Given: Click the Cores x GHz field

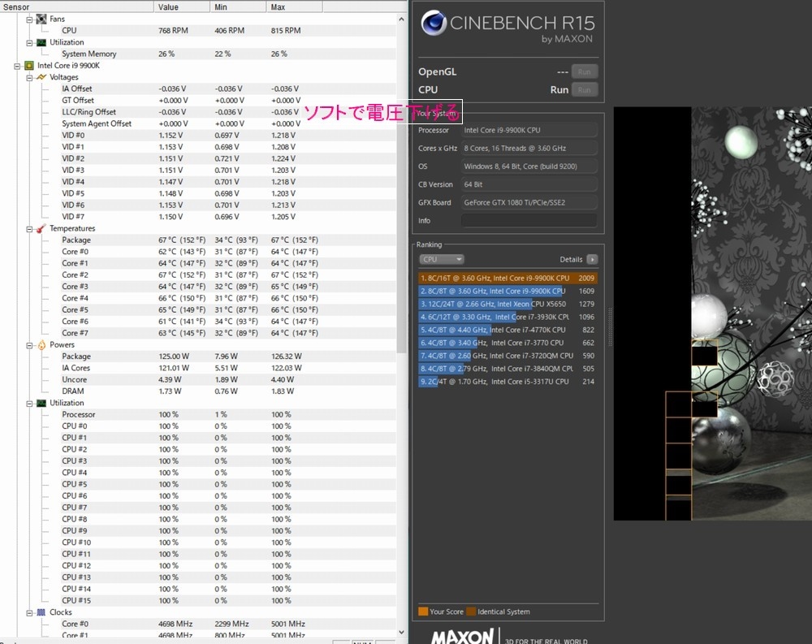Looking at the screenshot, I should click(529, 148).
